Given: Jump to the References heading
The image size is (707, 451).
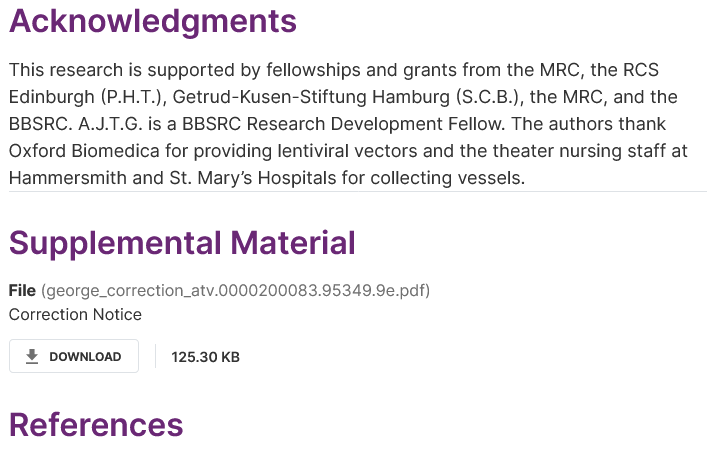Looking at the screenshot, I should pyautogui.click(x=96, y=424).
